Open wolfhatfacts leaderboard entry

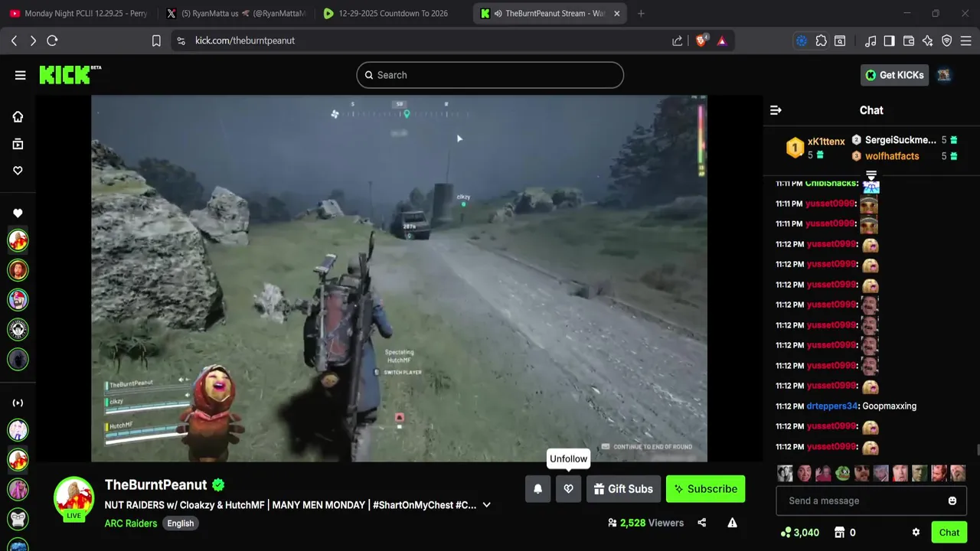point(904,156)
